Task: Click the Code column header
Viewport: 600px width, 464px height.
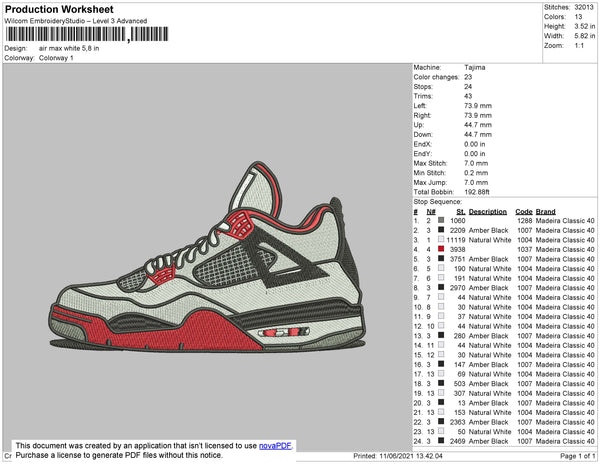Action: tap(524, 212)
